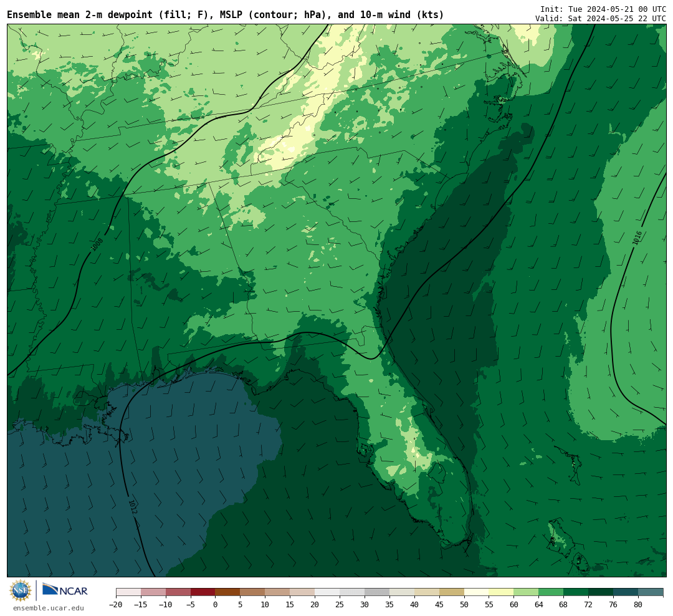Pick the light green swatch between 60 and 64

click(x=527, y=592)
